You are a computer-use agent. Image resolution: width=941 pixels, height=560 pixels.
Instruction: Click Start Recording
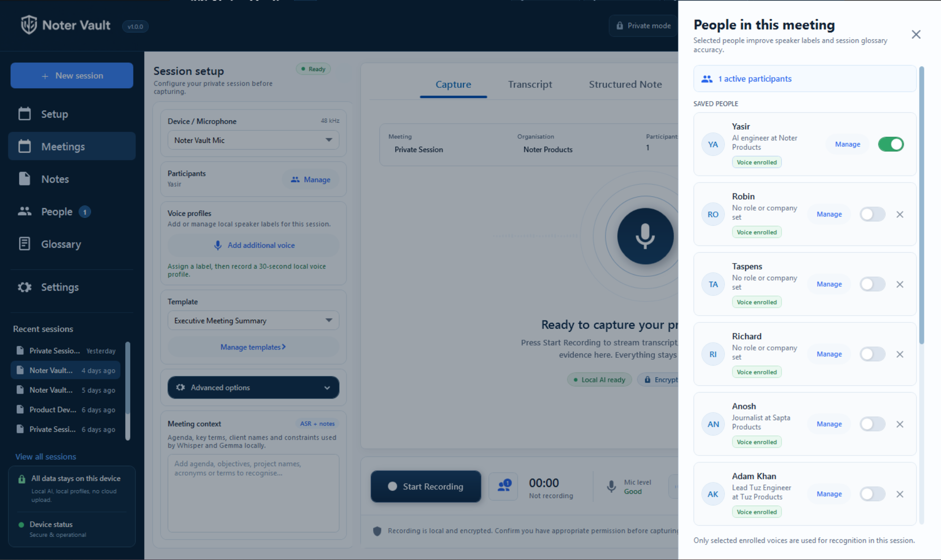pyautogui.click(x=426, y=486)
